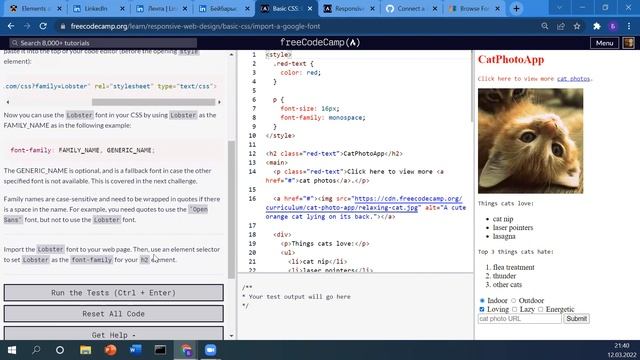Switch to the Responsive tab
Screen dimensions: 640x360
tap(349, 8)
